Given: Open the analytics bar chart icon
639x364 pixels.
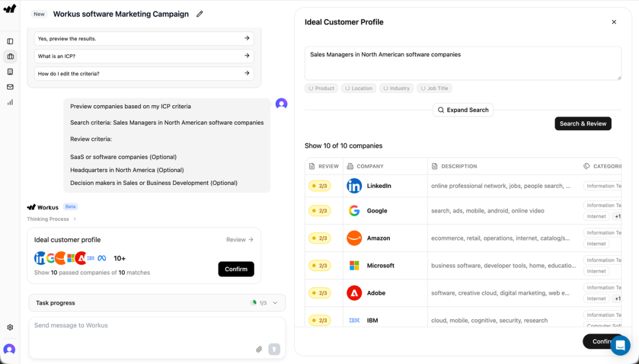Looking at the screenshot, I should coord(10,102).
